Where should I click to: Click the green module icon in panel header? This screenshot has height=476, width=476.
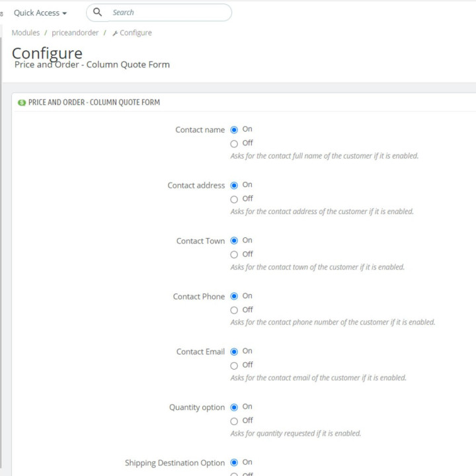click(22, 102)
